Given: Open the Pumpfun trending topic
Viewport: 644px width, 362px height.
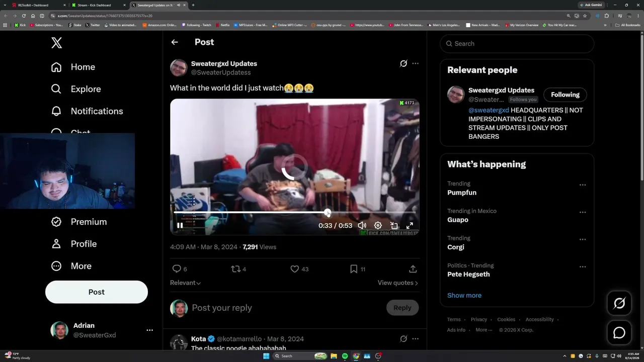Looking at the screenshot, I should (x=462, y=193).
